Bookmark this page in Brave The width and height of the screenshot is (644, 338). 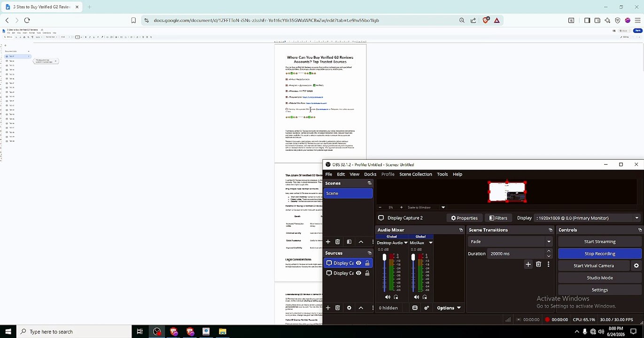pos(133,20)
